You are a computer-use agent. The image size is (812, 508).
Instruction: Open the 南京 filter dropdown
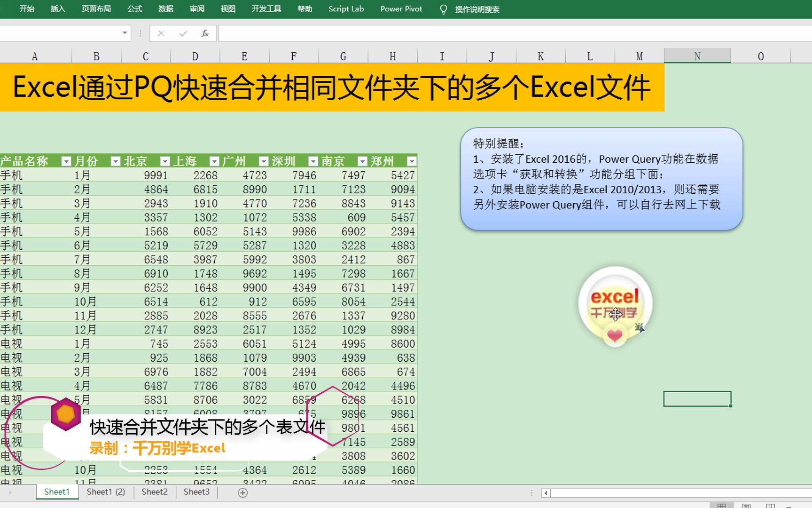coord(362,161)
